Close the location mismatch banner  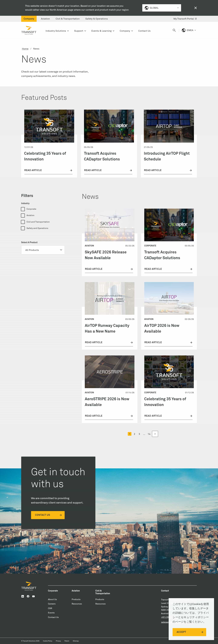195,8
